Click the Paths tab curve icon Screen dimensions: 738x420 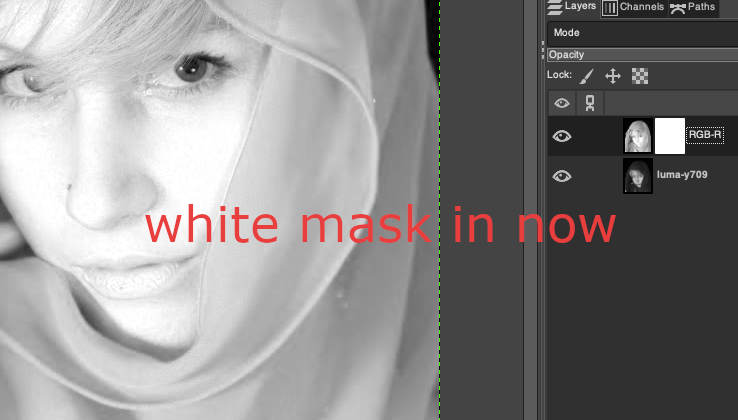click(676, 8)
